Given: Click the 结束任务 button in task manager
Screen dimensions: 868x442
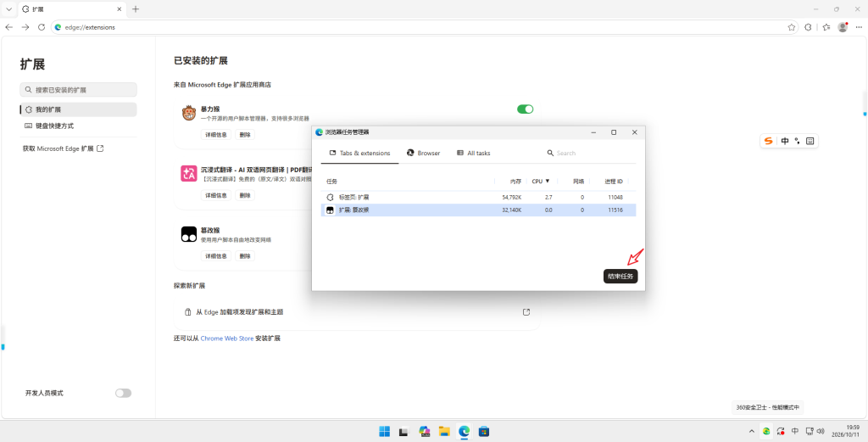Looking at the screenshot, I should click(x=620, y=276).
